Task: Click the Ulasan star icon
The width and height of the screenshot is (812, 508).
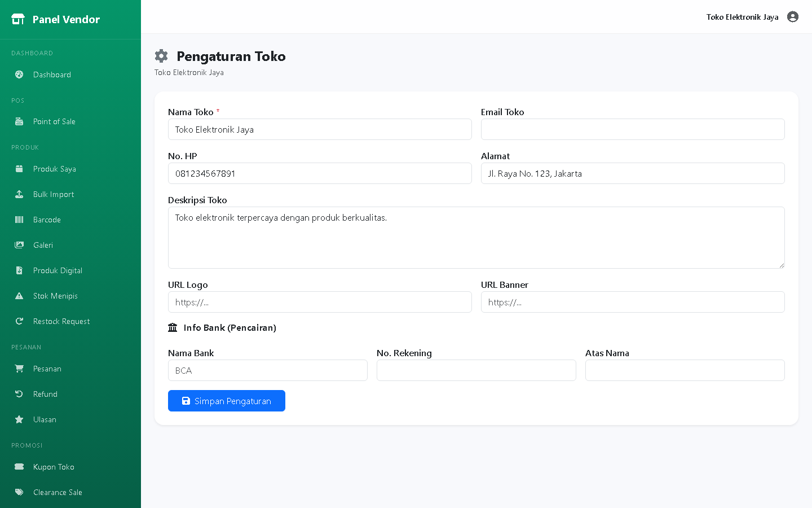Action: (x=19, y=419)
